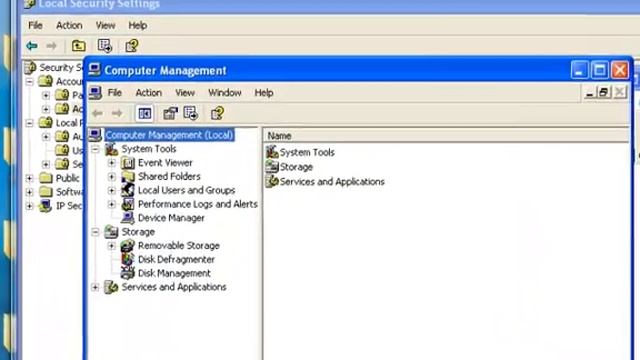Image resolution: width=640 pixels, height=360 pixels.
Task: Click Disk Defragmenter icon in tree
Action: 128,260
